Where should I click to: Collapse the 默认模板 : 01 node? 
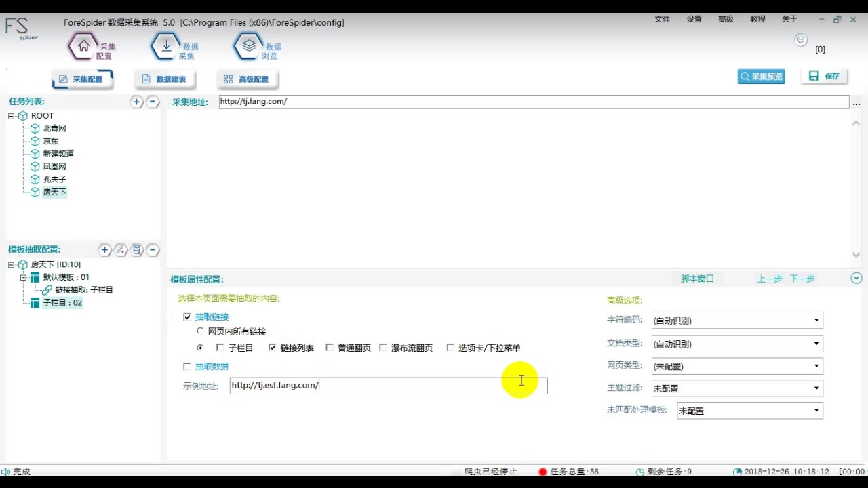pyautogui.click(x=24, y=277)
